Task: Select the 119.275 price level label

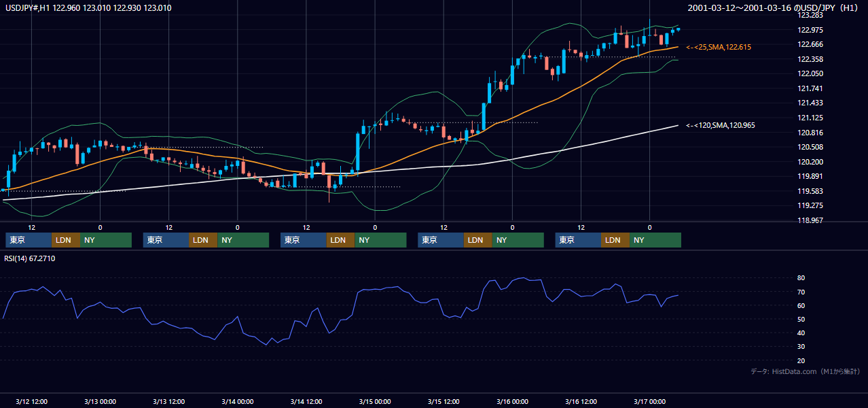Action: point(812,205)
